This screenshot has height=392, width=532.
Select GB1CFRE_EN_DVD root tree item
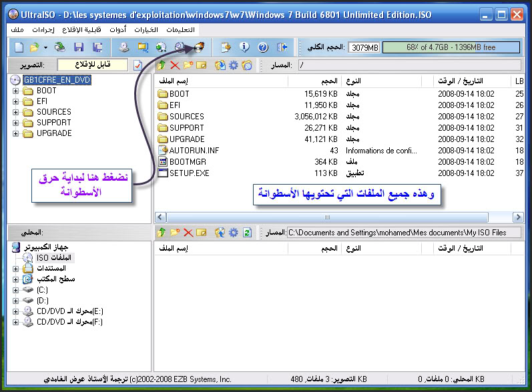[x=57, y=80]
